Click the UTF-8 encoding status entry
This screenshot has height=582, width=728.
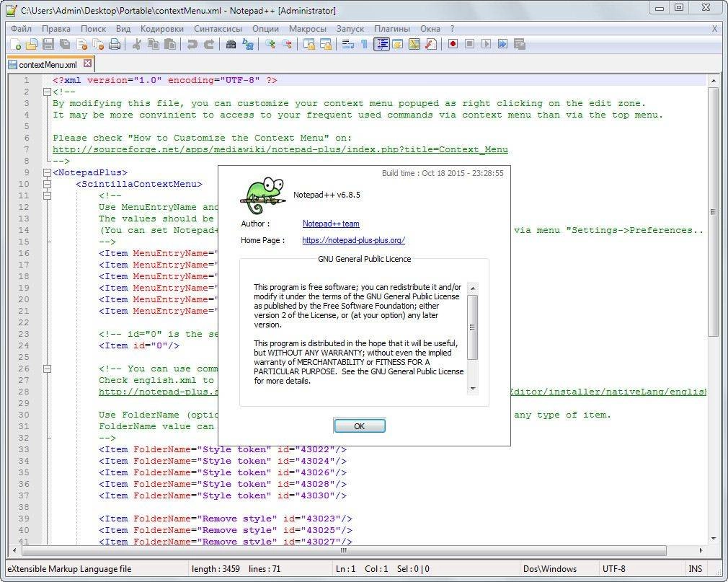click(614, 568)
